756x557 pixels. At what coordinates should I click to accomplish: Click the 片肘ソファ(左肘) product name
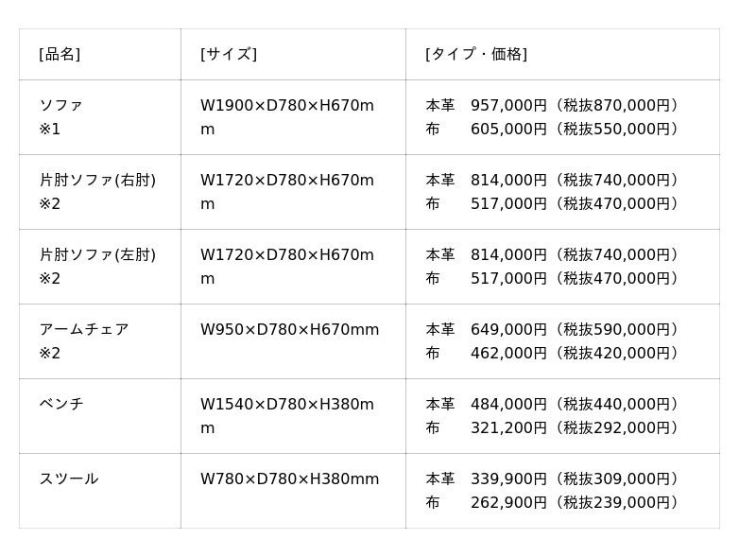tap(97, 255)
